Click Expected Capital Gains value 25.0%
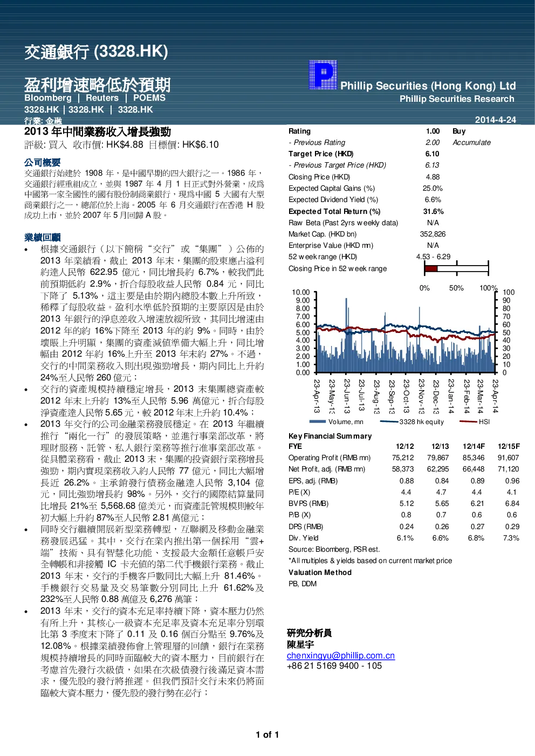This screenshot has width=535, height=756. tap(433, 188)
